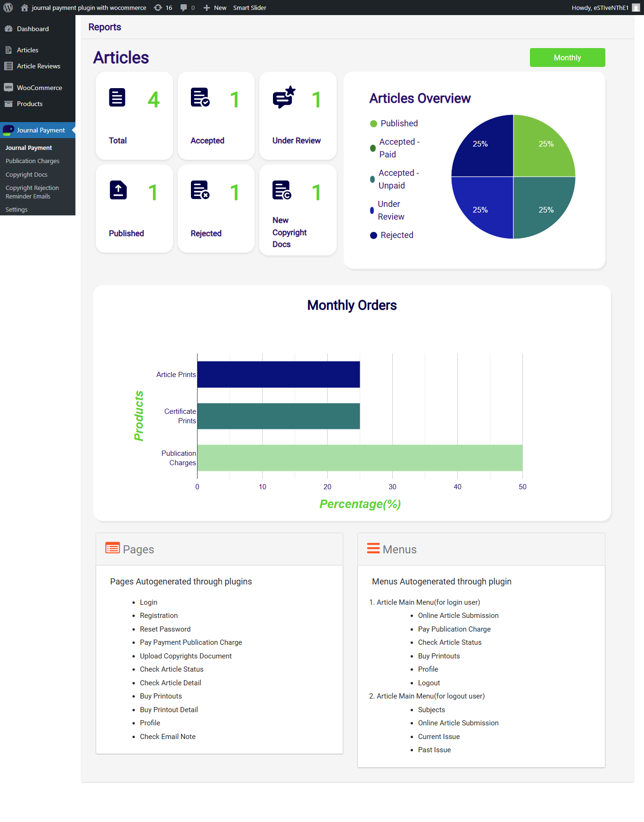Screen dimensions: 644x822
Task: Open Publication Charges submenu item
Action: [33, 161]
